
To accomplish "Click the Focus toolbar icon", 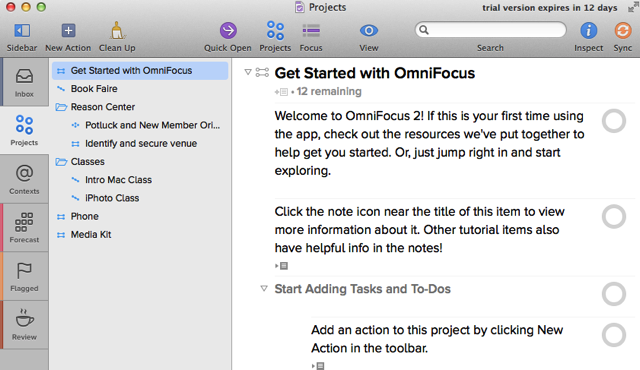I will (x=311, y=31).
